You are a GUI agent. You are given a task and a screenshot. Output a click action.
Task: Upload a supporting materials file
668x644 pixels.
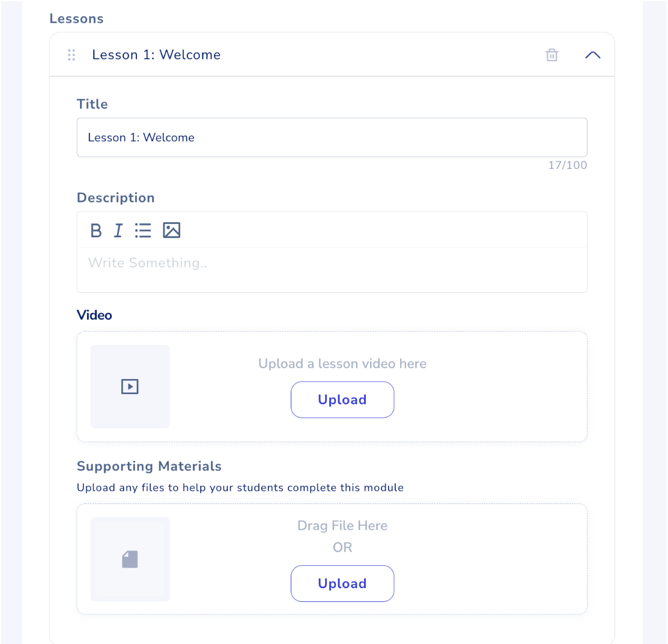(342, 583)
